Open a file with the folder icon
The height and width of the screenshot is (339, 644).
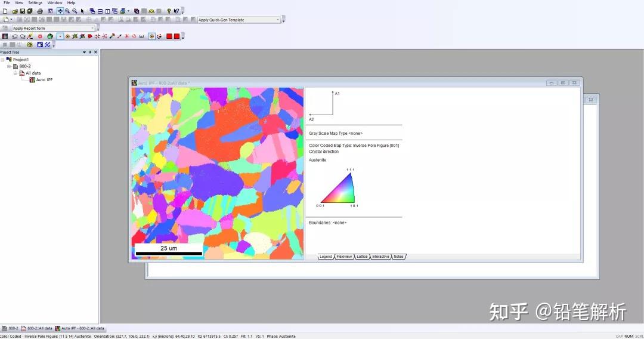coord(15,11)
